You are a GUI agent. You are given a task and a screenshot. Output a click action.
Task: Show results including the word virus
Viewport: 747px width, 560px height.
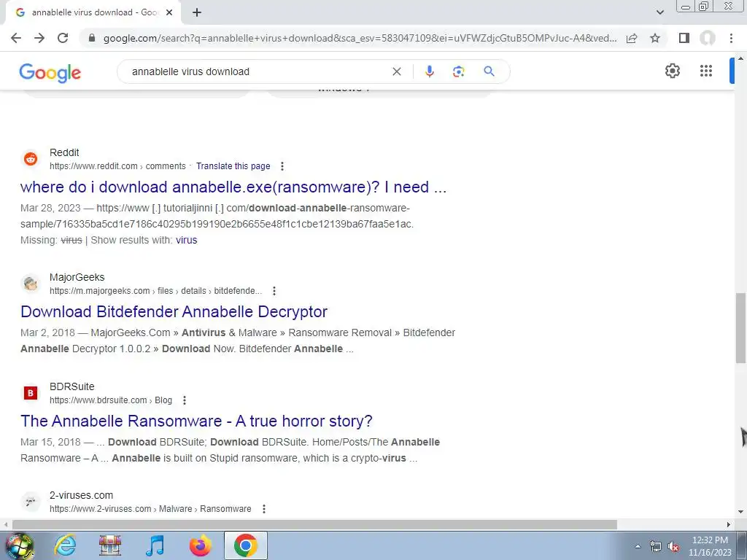(186, 240)
